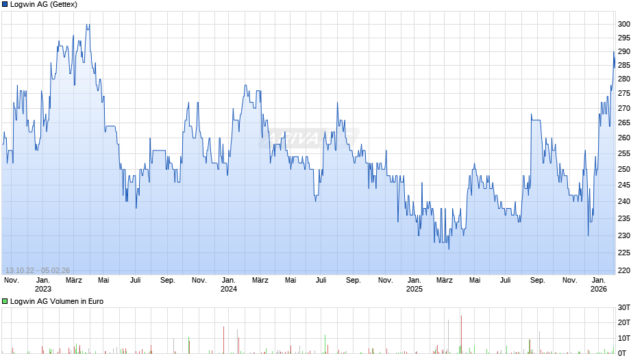Click the 'Logwin AG (Gettex)' chart title
This screenshot has height=360, width=644.
44,5
